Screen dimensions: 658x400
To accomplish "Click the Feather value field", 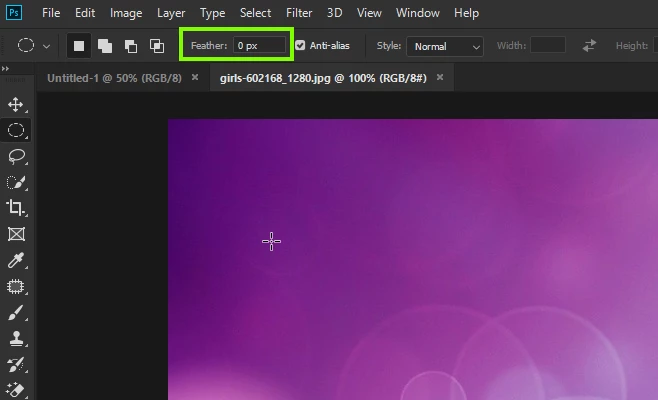I will tap(259, 45).
